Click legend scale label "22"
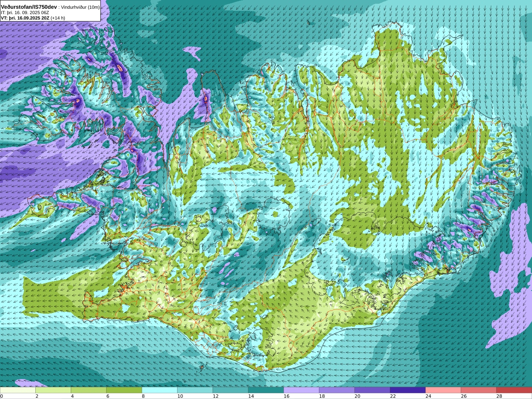 pyautogui.click(x=393, y=396)
